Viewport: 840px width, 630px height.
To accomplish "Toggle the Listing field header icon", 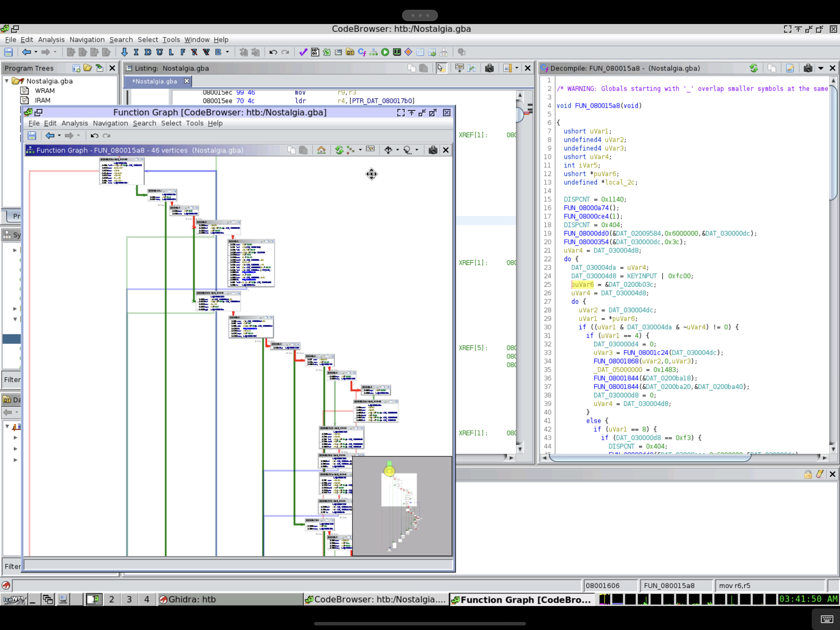I will (x=459, y=68).
